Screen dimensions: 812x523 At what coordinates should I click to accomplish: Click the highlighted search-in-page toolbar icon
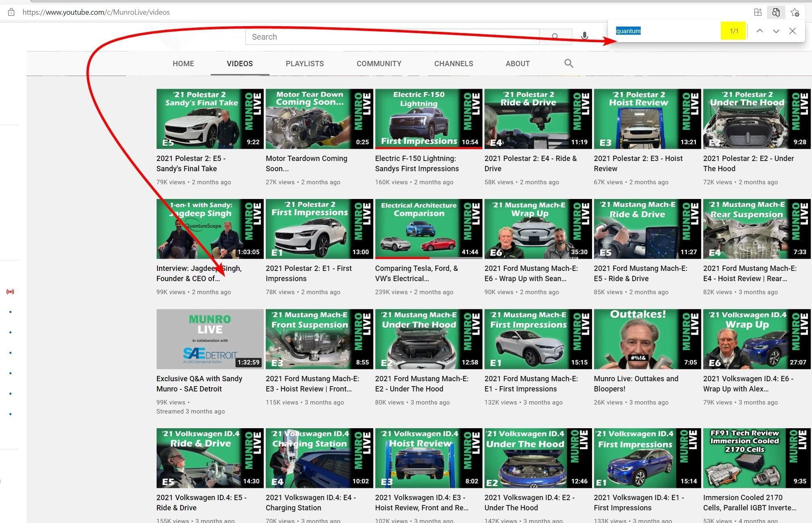point(776,12)
